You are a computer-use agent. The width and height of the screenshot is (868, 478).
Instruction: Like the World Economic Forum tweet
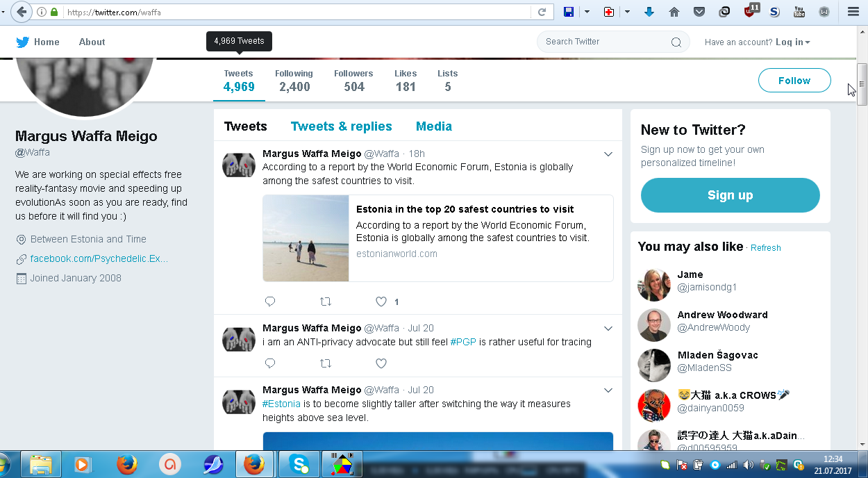(381, 302)
